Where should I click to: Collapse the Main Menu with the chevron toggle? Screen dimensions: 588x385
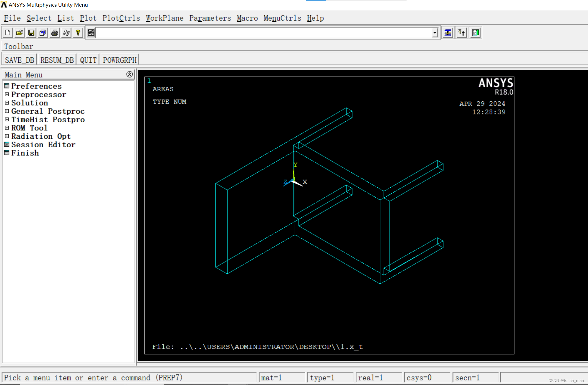pos(129,74)
